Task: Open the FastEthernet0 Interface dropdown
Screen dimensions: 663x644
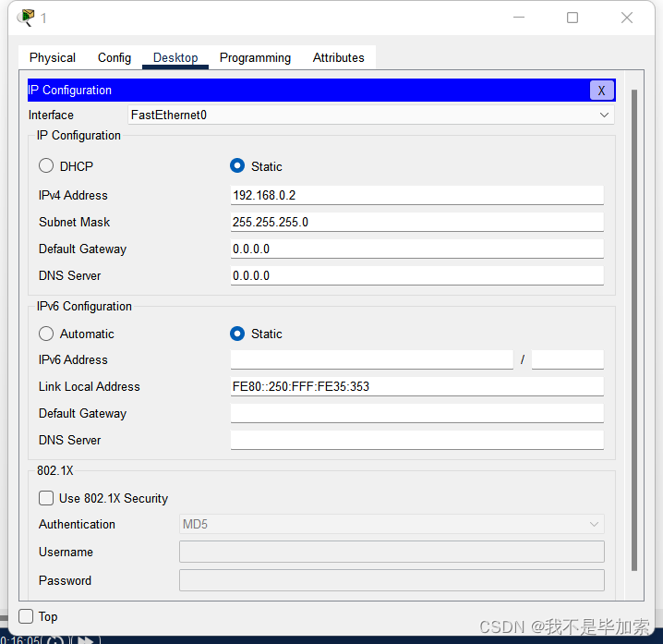Action: point(371,115)
